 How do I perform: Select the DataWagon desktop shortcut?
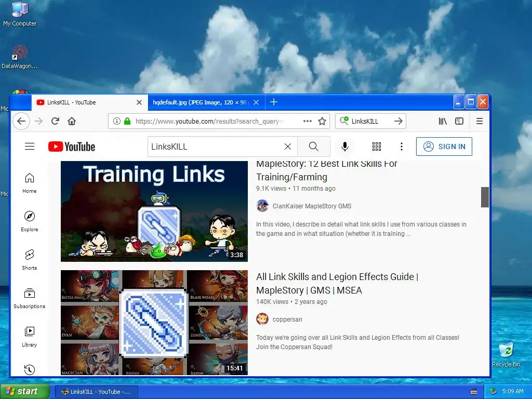(19, 57)
